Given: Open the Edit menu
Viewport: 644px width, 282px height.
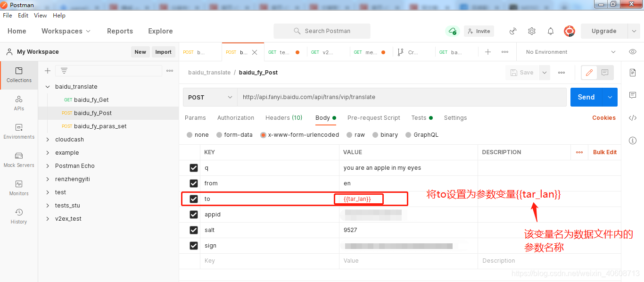Looking at the screenshot, I should (23, 16).
